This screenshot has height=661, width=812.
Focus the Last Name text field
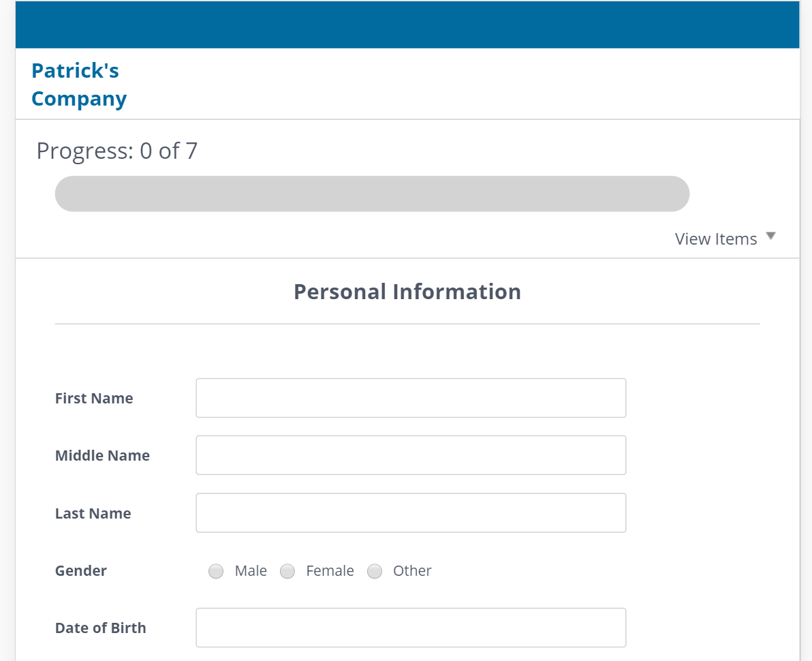point(410,512)
